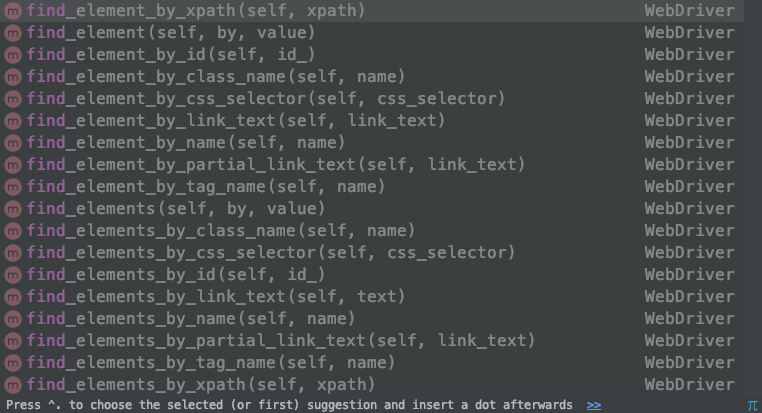Pick find_elements_by_class_name suggestion

372,230
